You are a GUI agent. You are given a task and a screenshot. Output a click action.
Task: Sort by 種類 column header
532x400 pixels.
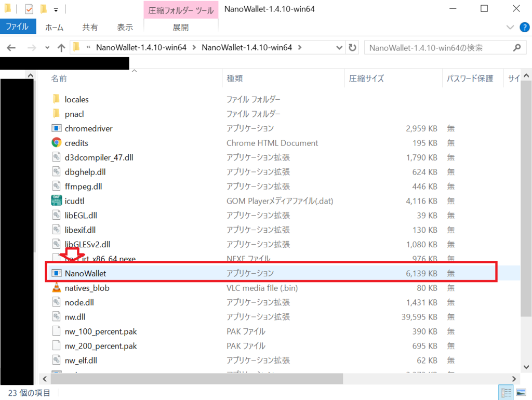click(x=235, y=78)
